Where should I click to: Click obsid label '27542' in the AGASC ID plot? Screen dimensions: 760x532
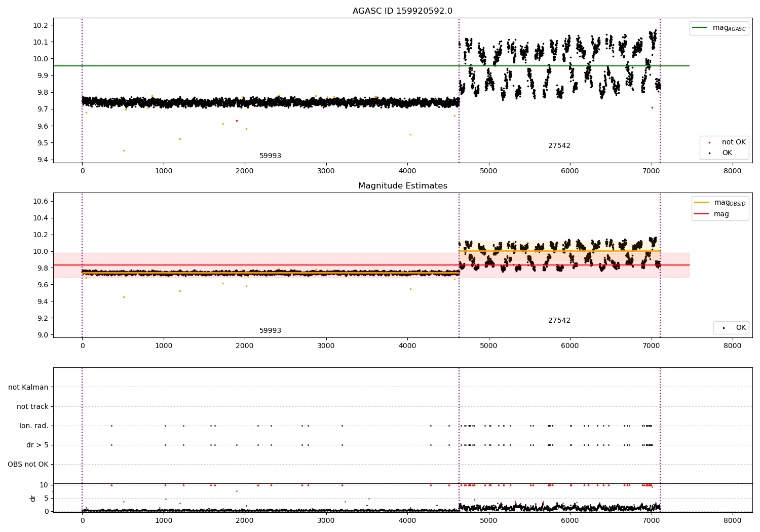coord(559,146)
